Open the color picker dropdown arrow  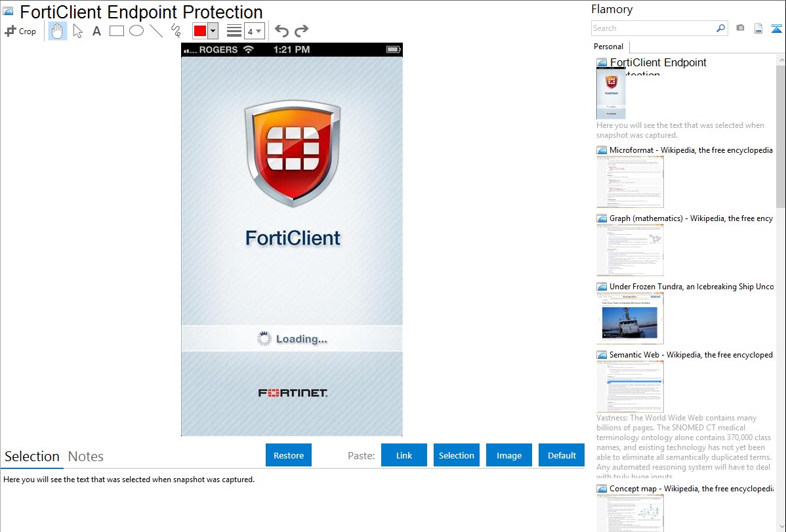213,31
